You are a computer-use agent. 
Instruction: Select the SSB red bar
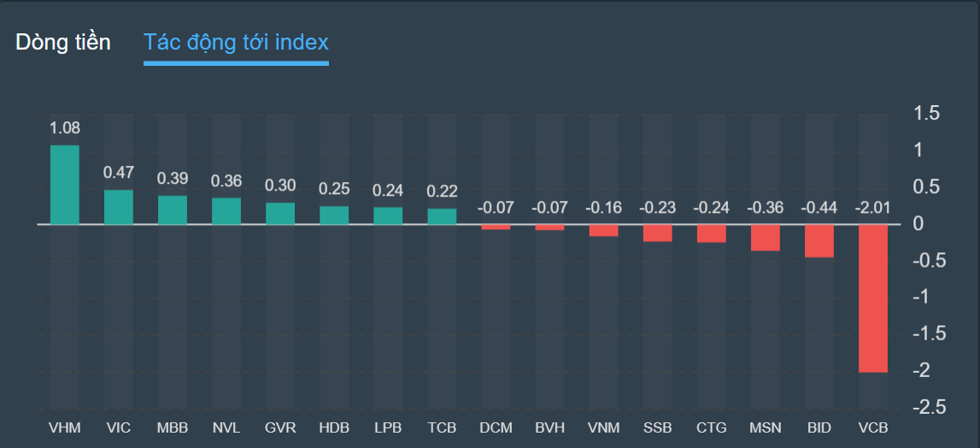657,233
